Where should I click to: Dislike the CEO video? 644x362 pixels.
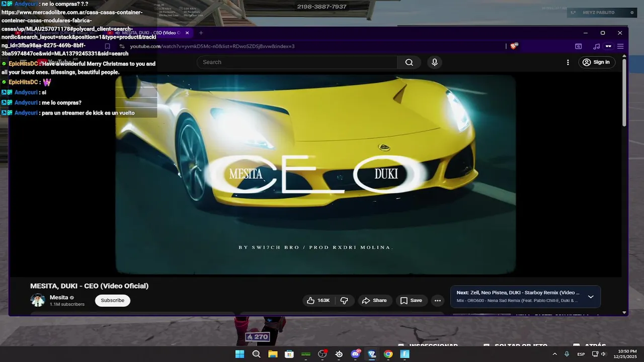(x=344, y=301)
